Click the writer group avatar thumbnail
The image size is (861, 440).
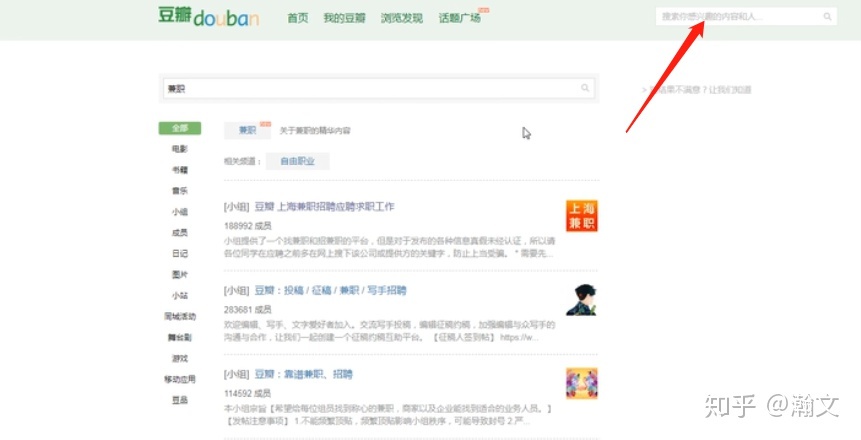pyautogui.click(x=582, y=300)
